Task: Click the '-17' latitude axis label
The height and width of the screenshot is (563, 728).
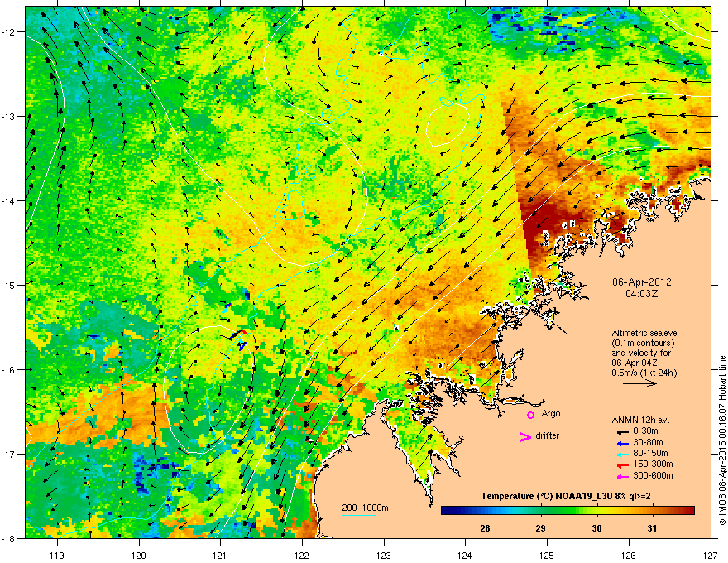Action: click(x=8, y=454)
